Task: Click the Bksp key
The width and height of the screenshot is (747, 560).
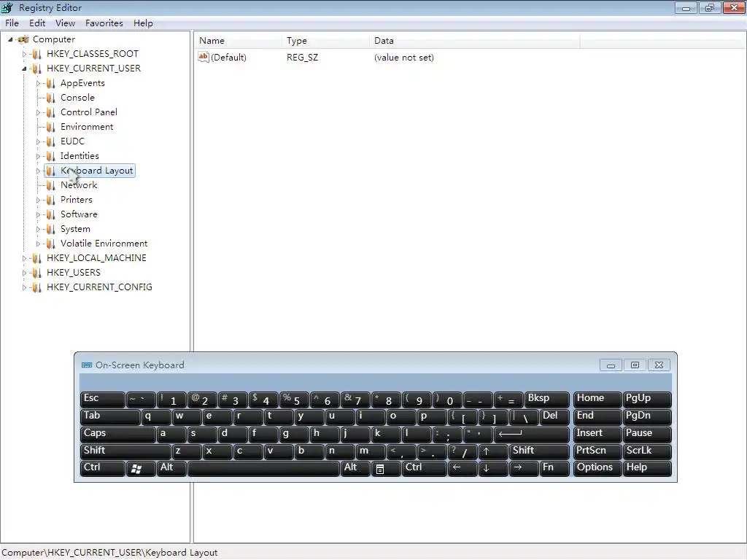Action: [x=547, y=400]
